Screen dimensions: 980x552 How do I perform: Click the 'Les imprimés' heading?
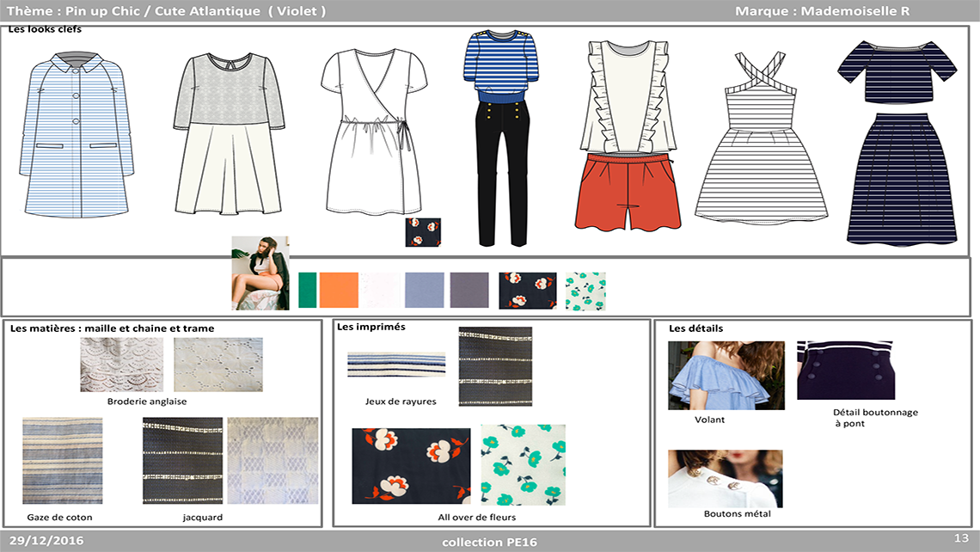click(x=371, y=327)
